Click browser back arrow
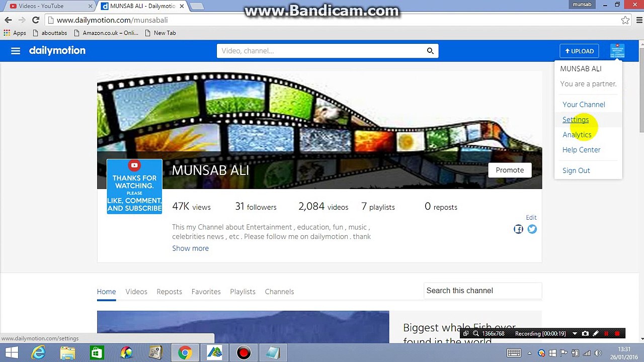The height and width of the screenshot is (362, 644). (x=8, y=20)
